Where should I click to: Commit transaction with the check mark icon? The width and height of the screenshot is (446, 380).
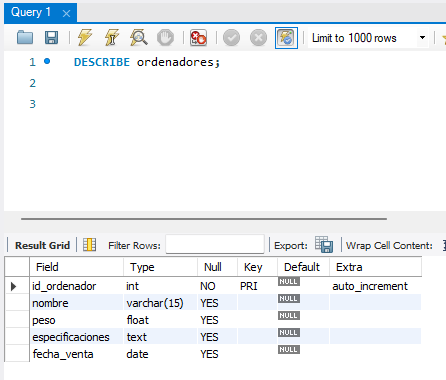point(231,38)
